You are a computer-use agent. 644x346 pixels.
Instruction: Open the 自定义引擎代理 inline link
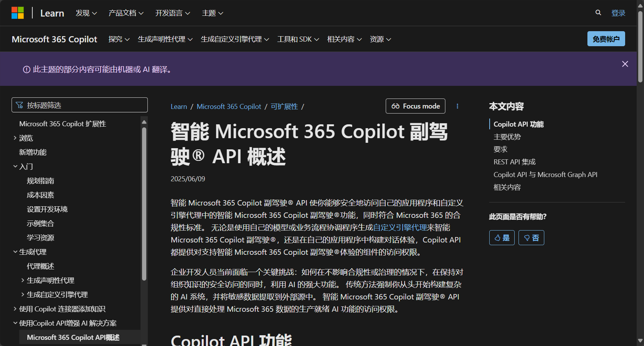pos(400,227)
